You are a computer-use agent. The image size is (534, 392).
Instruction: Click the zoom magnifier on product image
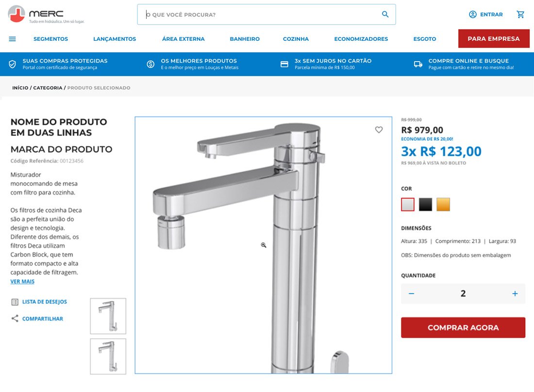(x=264, y=245)
